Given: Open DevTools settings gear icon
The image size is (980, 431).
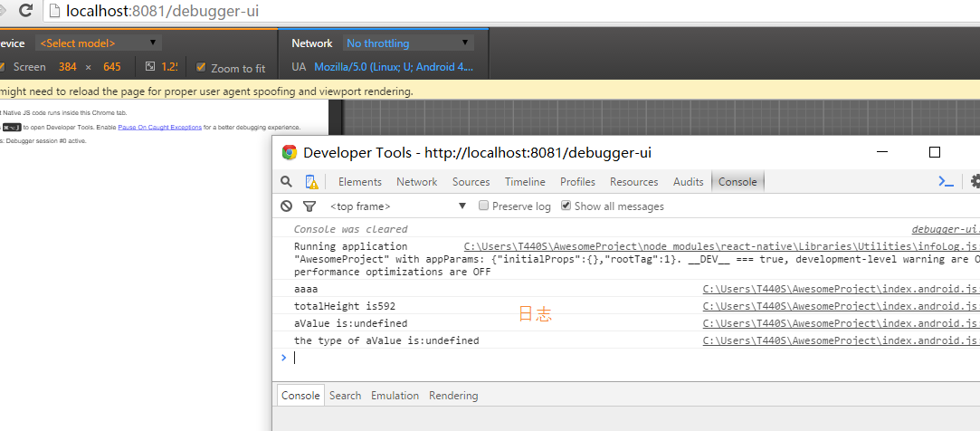Looking at the screenshot, I should coord(975,182).
